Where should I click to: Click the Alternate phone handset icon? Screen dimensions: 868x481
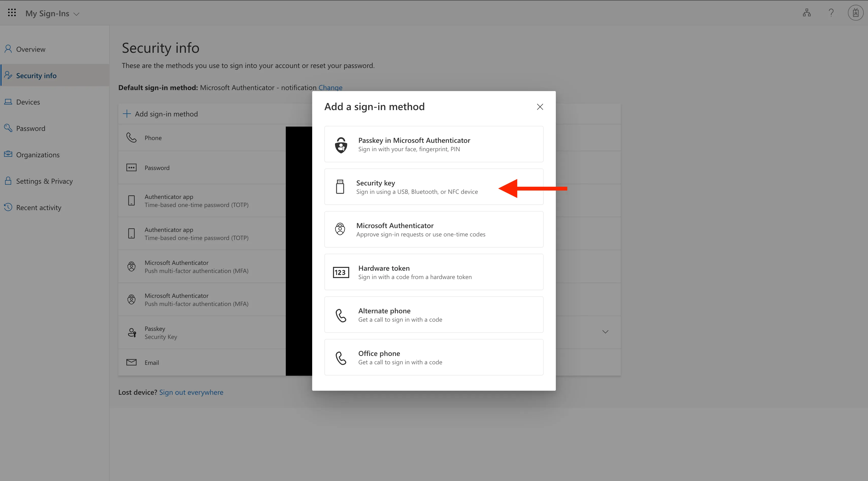coord(341,315)
